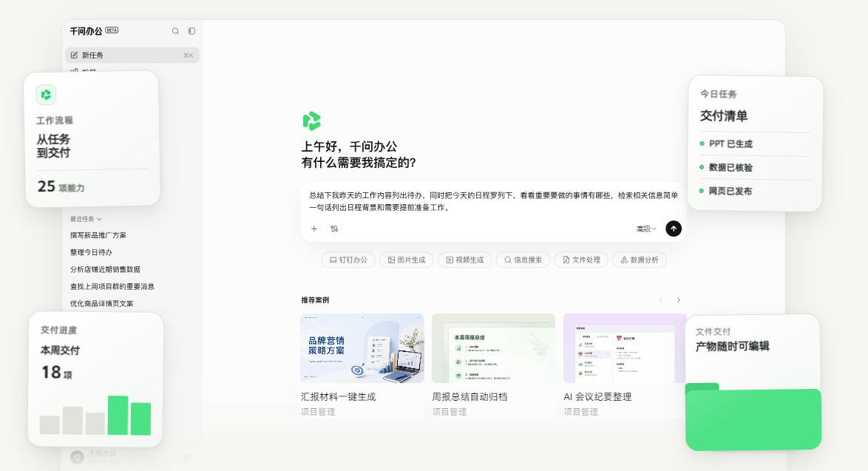Image resolution: width=868 pixels, height=471 pixels.
Task: Click the 从任务到交付 card heading
Action: (x=54, y=146)
